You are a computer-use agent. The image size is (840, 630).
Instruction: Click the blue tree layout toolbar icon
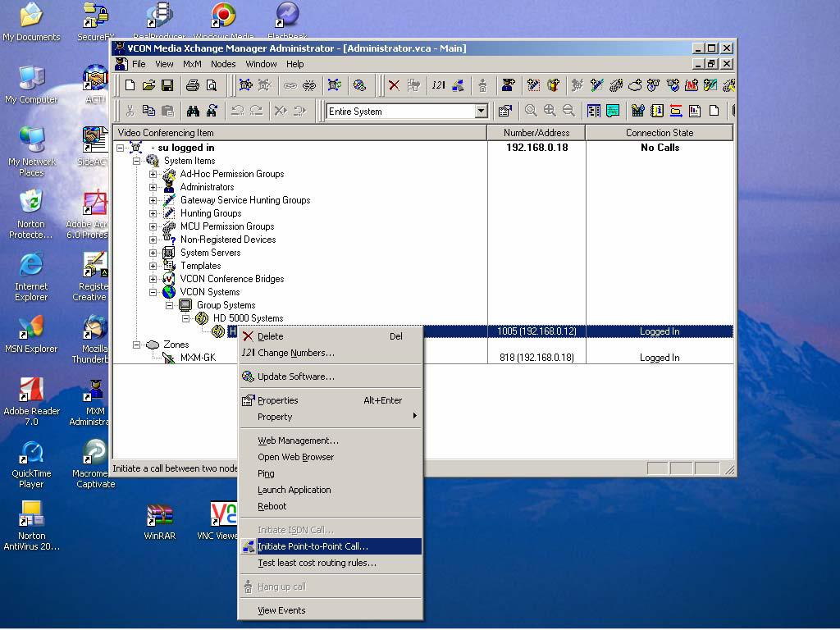pos(594,111)
